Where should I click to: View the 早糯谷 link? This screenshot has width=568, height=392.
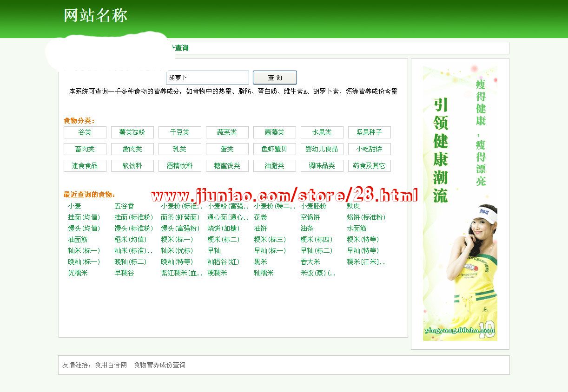125,273
